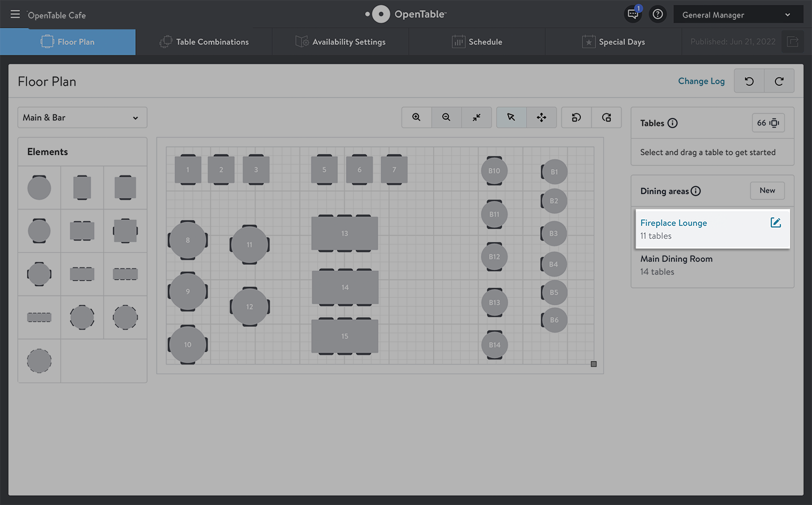Select bar seat B6
Viewport: 812px width, 505px height.
[554, 320]
